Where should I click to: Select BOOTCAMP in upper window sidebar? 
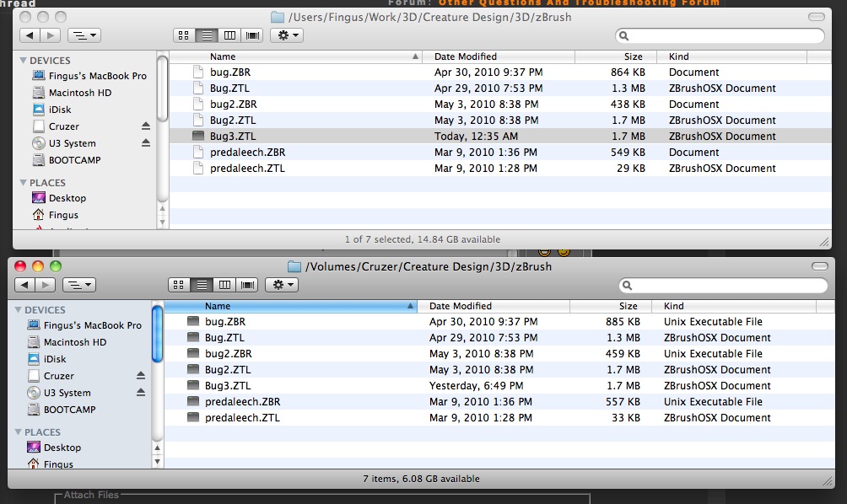(67, 160)
